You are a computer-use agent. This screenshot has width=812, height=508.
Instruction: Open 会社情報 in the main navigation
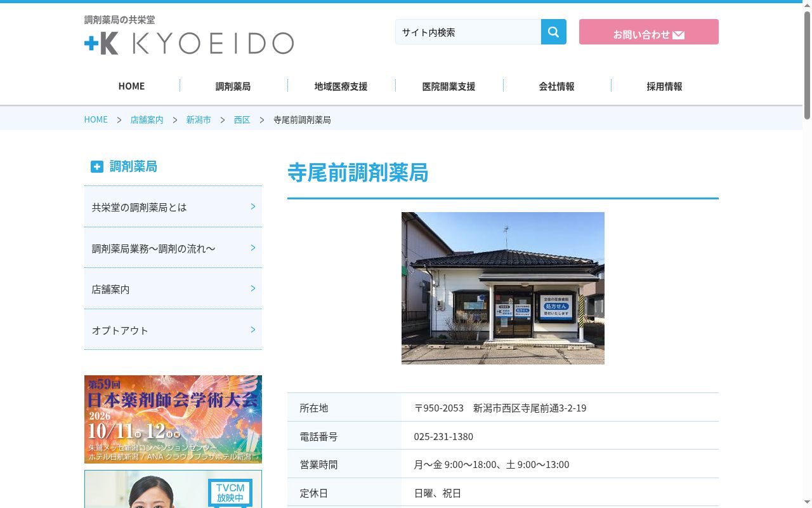(556, 86)
